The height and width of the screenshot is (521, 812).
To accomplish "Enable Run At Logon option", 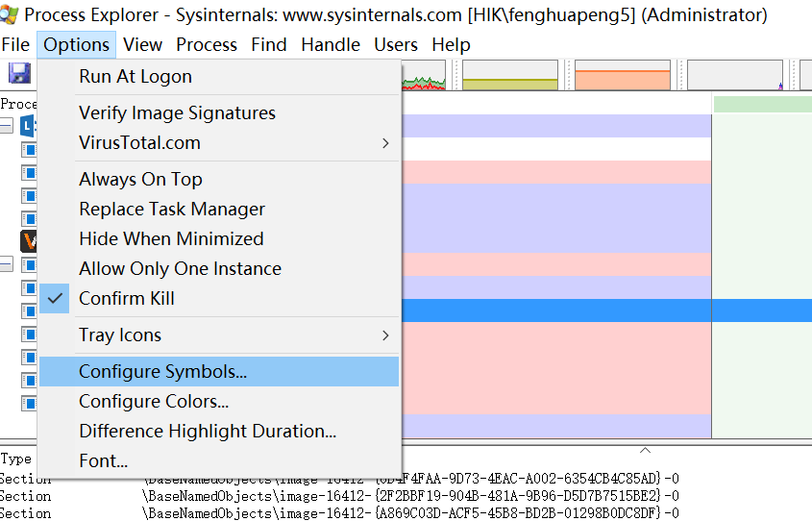I will [x=219, y=77].
